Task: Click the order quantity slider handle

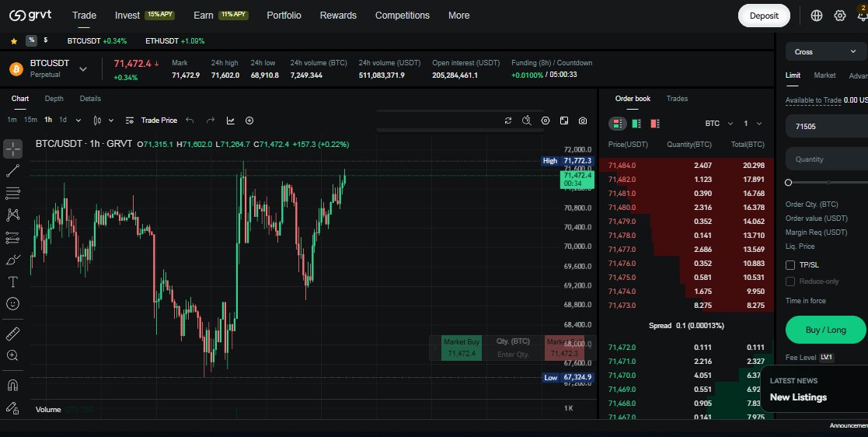Action: click(x=788, y=182)
